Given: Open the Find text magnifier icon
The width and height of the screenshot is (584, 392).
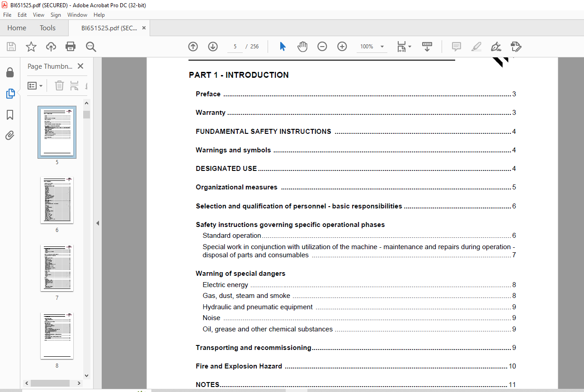Looking at the screenshot, I should click(x=91, y=47).
